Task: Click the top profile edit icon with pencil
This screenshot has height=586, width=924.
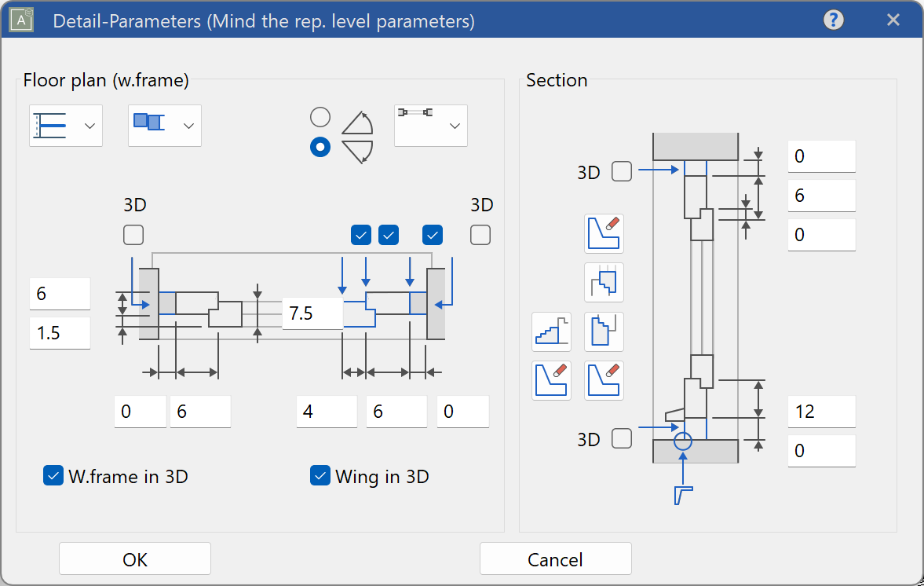Action: pos(604,233)
